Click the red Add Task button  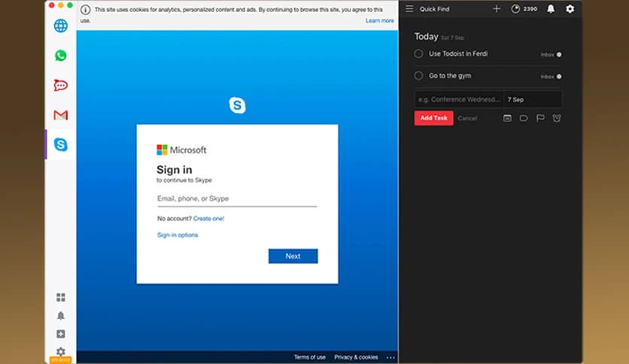pos(433,118)
